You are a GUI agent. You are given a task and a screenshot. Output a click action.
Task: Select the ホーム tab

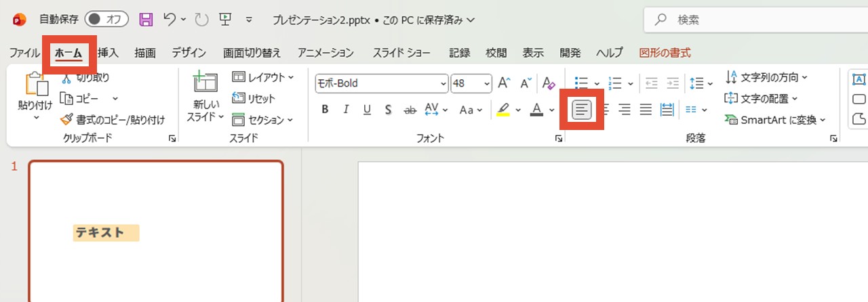[x=68, y=53]
